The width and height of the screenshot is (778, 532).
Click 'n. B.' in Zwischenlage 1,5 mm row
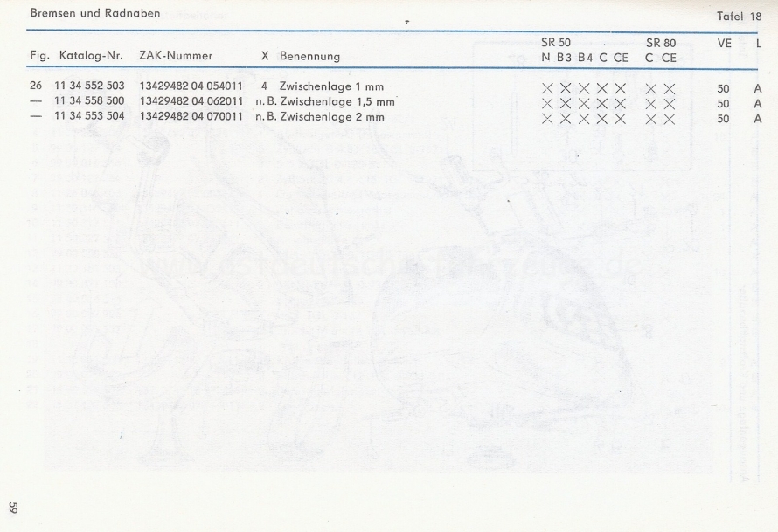(x=266, y=101)
